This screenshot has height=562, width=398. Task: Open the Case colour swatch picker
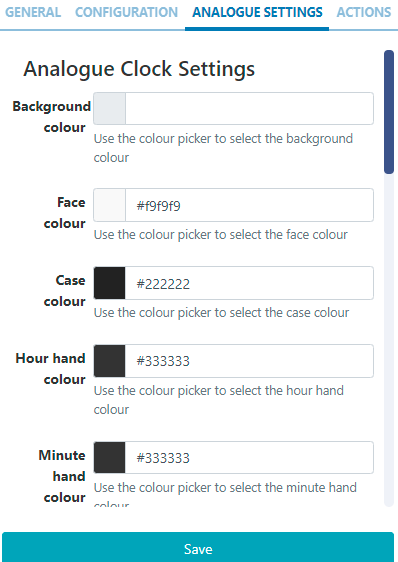point(109,283)
